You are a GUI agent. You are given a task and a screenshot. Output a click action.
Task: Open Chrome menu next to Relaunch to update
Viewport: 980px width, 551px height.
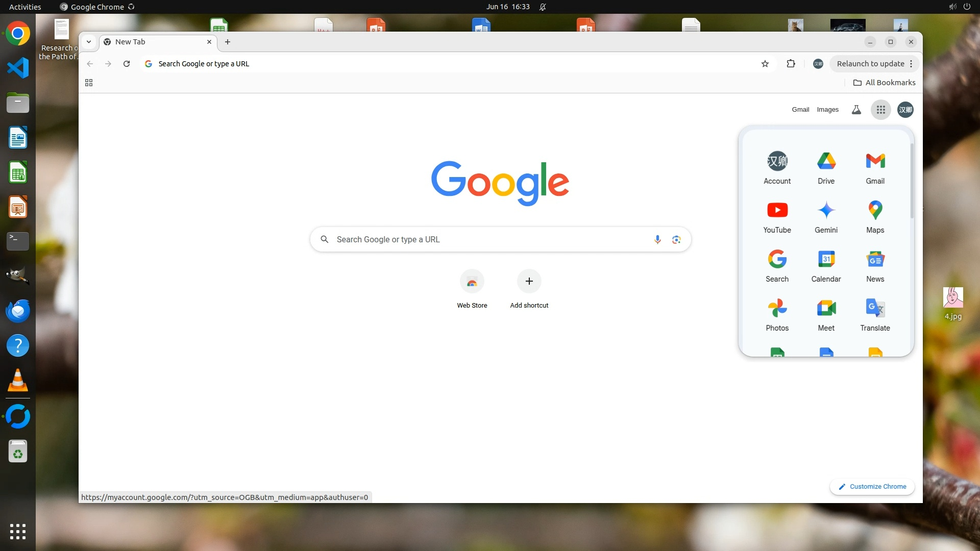[911, 64]
